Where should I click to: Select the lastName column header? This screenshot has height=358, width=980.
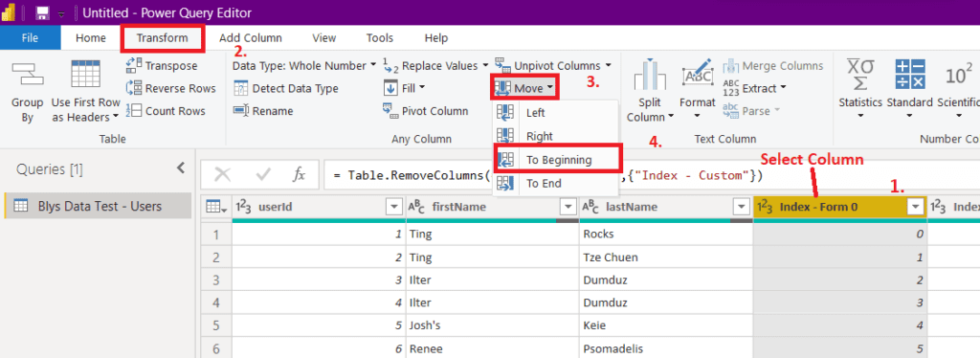[x=666, y=206]
